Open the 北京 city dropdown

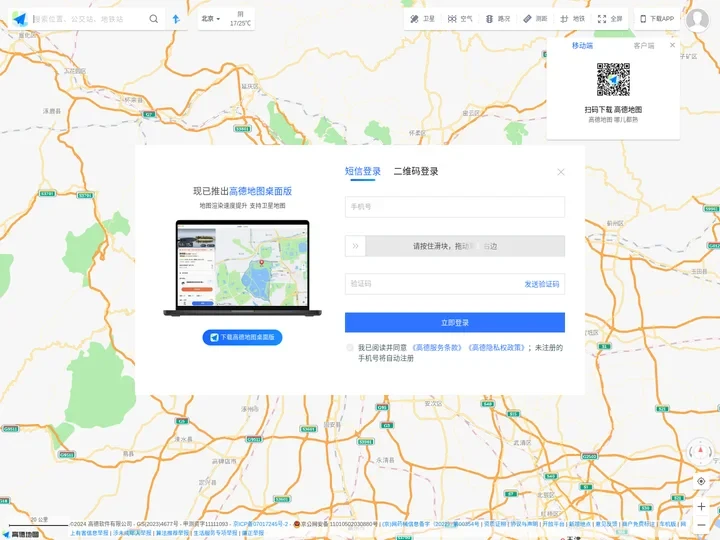211,19
